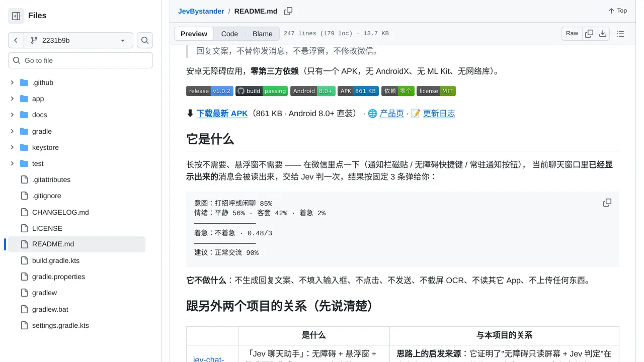Viewport: 644px width, 362px height.
Task: Open the 2231b9b branch selector dropdown
Action: tap(78, 40)
